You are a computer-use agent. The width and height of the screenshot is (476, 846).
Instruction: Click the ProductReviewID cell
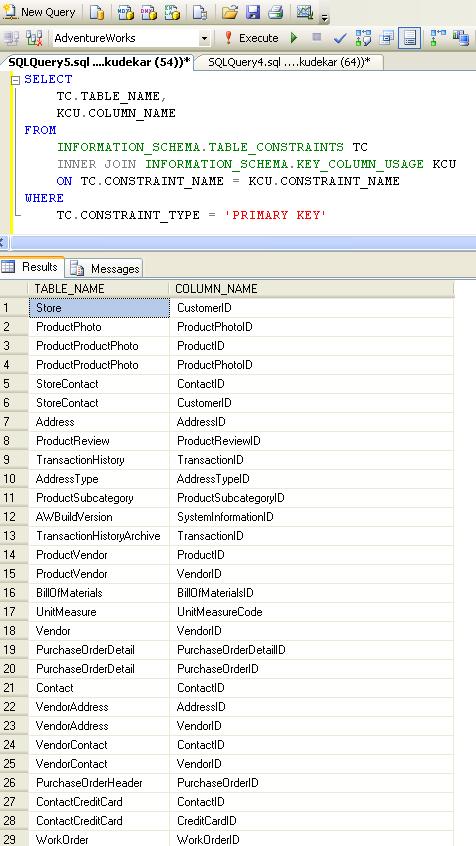(x=311, y=441)
